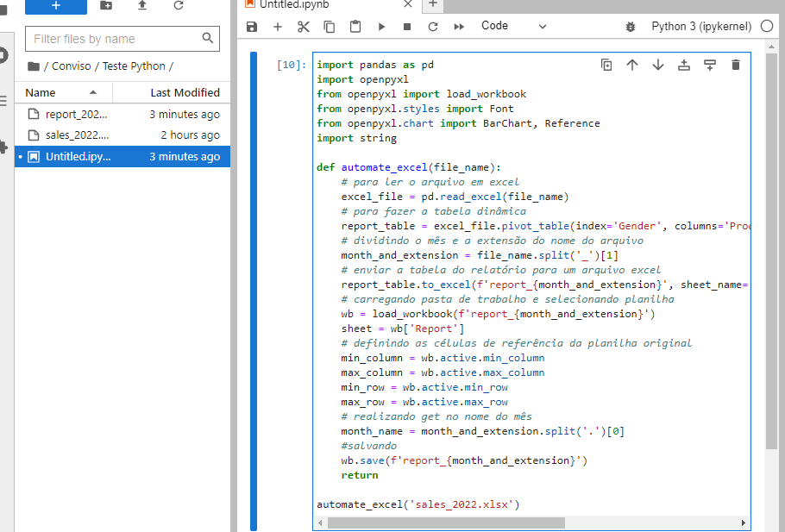785x532 pixels.
Task: Click the 'import openpyxl' line
Action: pyautogui.click(x=362, y=79)
